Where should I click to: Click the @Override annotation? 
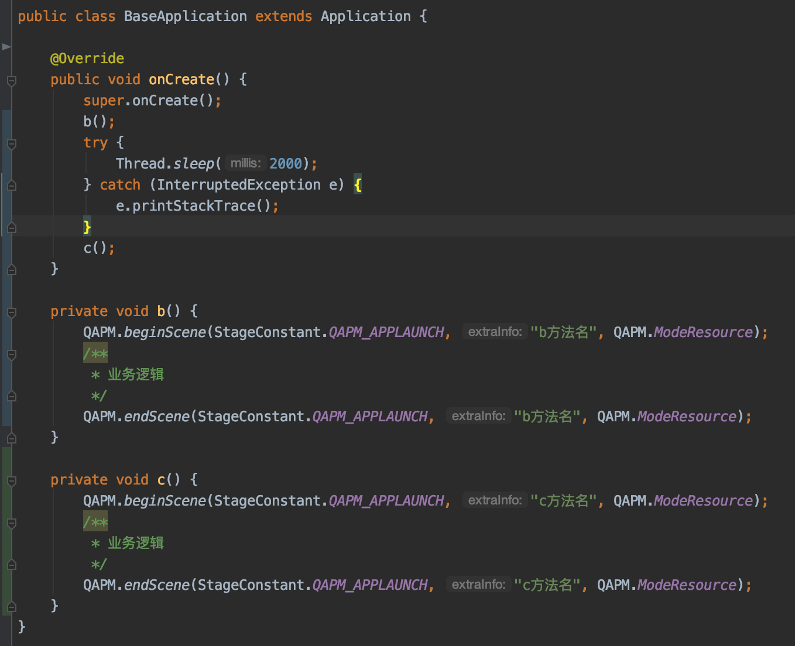coord(87,58)
